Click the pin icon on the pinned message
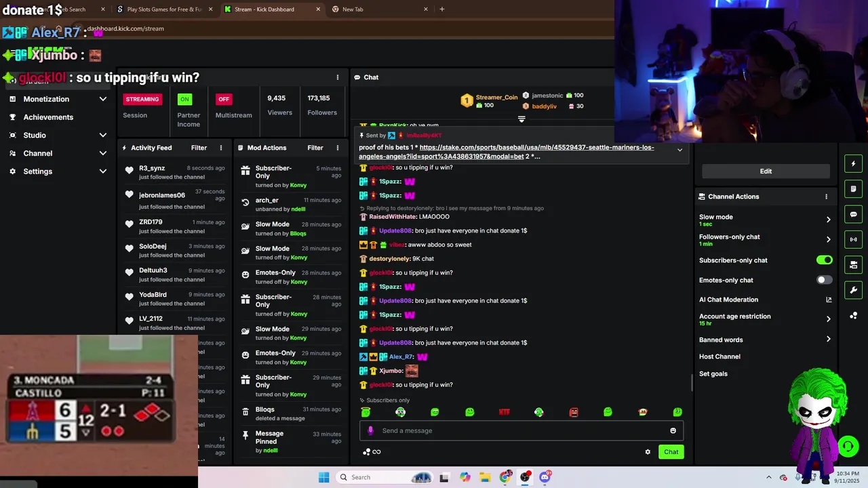 (x=362, y=136)
